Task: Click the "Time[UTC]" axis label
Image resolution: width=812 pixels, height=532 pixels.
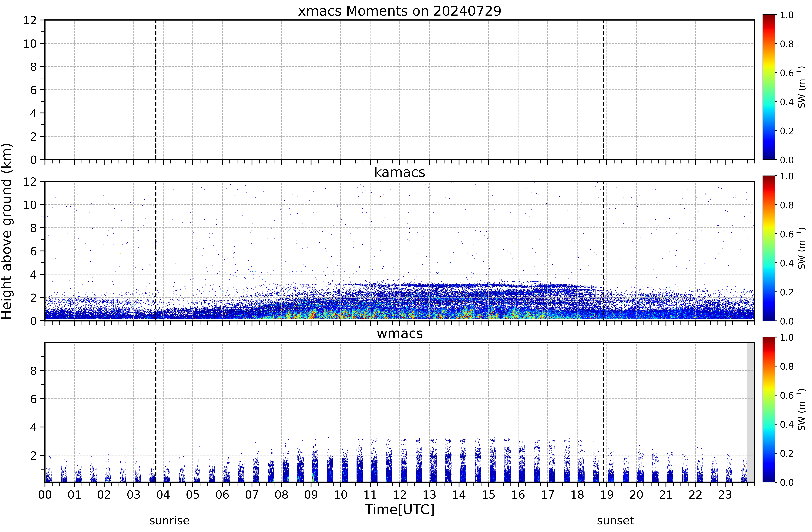Action: pyautogui.click(x=400, y=510)
